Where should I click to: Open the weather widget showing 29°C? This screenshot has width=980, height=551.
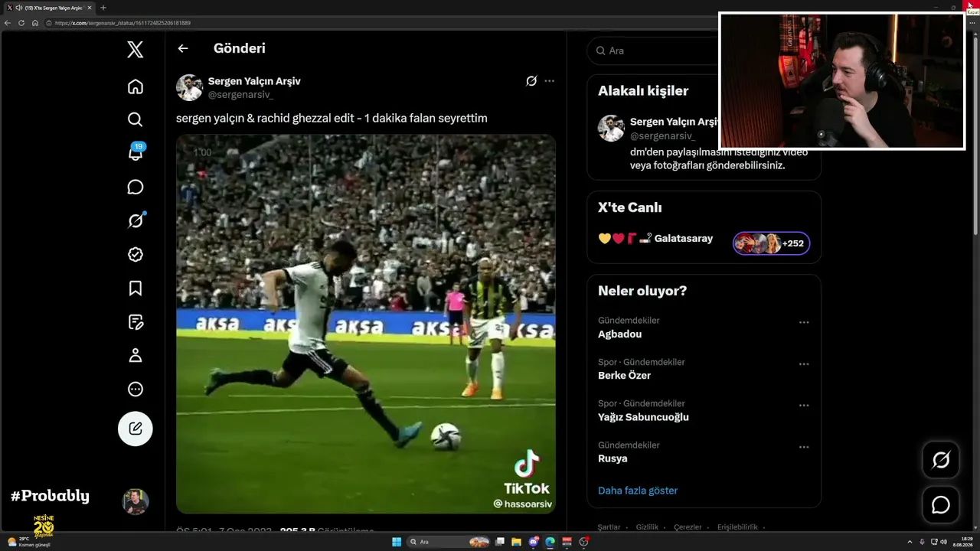coord(28,542)
